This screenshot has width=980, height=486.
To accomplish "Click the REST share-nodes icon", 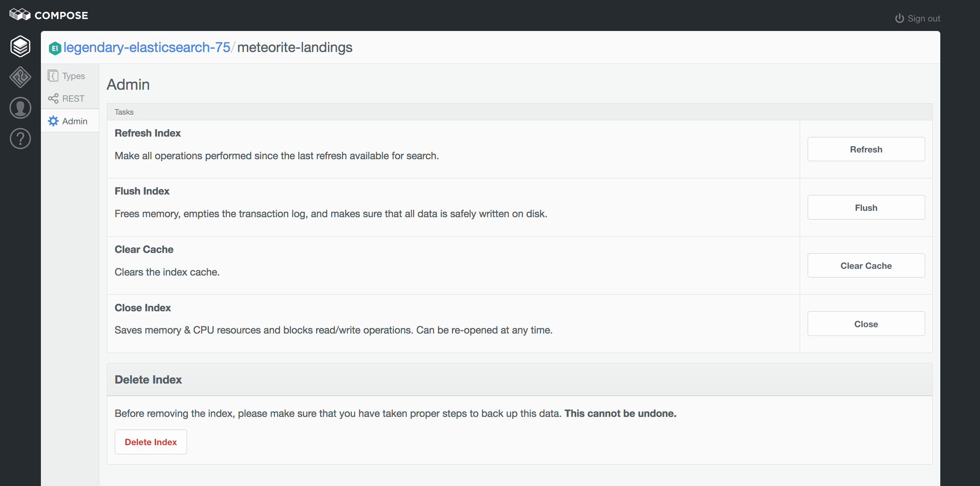I will pyautogui.click(x=53, y=98).
